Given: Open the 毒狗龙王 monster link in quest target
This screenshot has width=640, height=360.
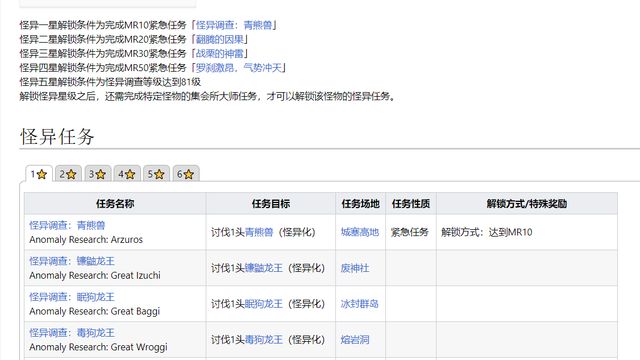Looking at the screenshot, I should 263,340.
